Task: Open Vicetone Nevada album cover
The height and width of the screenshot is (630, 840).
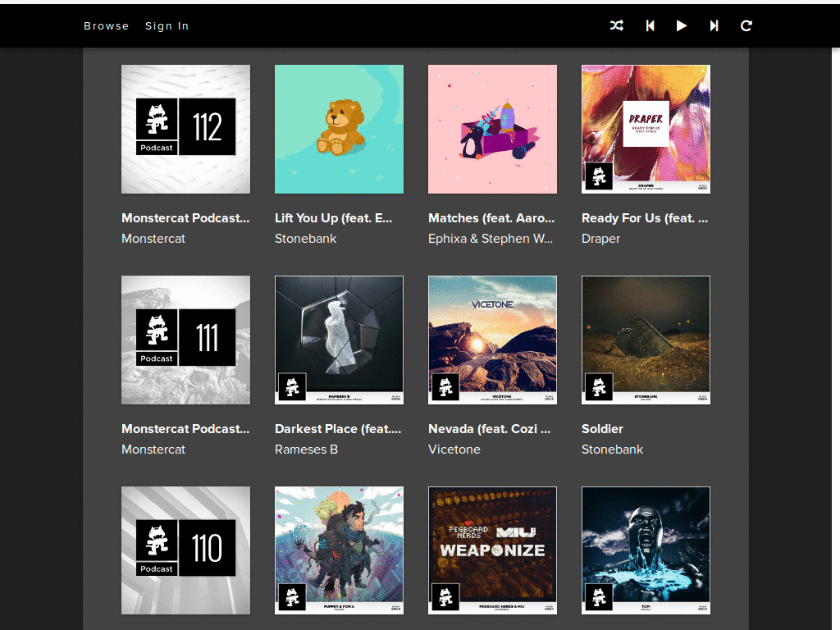Action: (492, 340)
